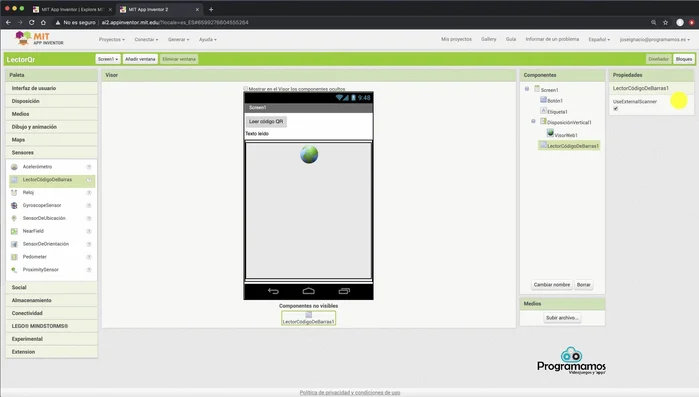Expand the Interfaz de usuario palette
699x397 pixels.
pyautogui.click(x=52, y=88)
